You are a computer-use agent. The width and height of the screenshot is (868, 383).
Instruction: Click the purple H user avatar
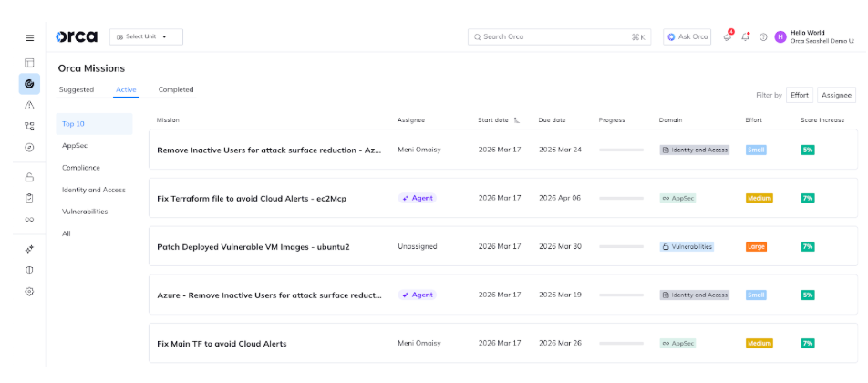coord(780,37)
